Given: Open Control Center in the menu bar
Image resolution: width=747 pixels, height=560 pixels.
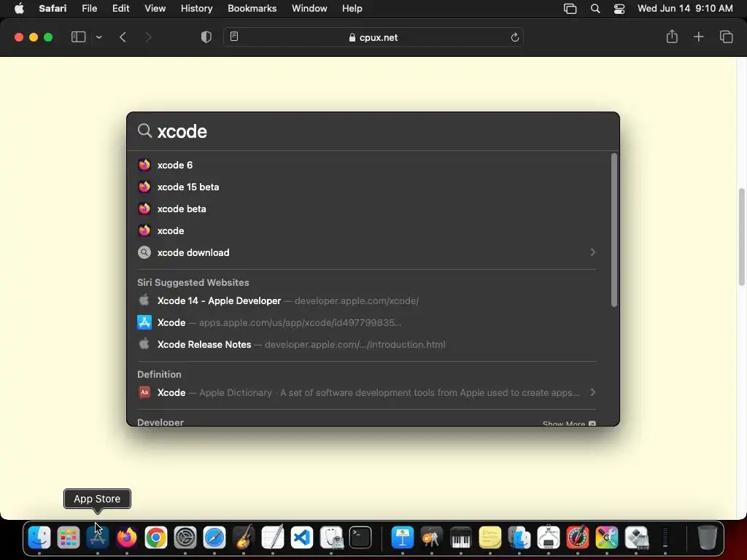Looking at the screenshot, I should click(x=619, y=9).
